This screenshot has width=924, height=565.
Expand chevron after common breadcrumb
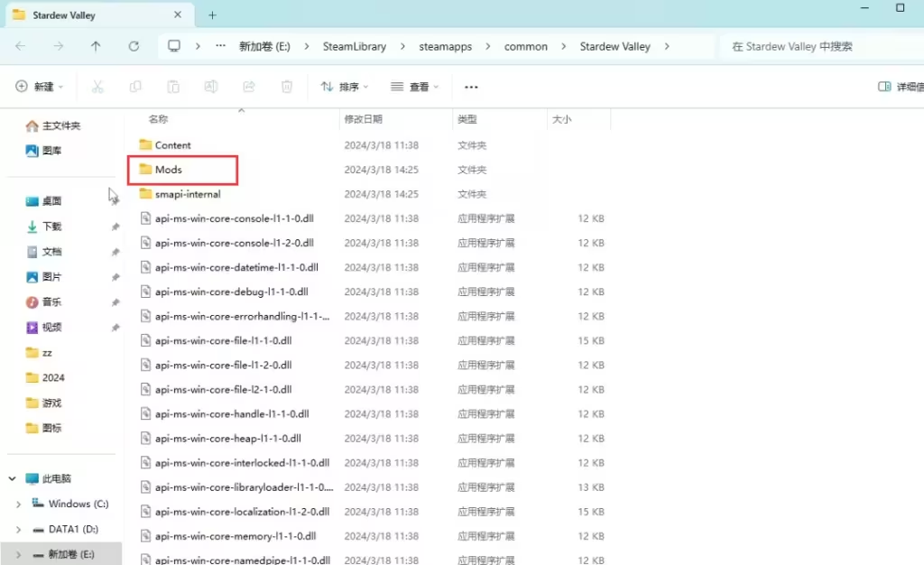click(564, 47)
